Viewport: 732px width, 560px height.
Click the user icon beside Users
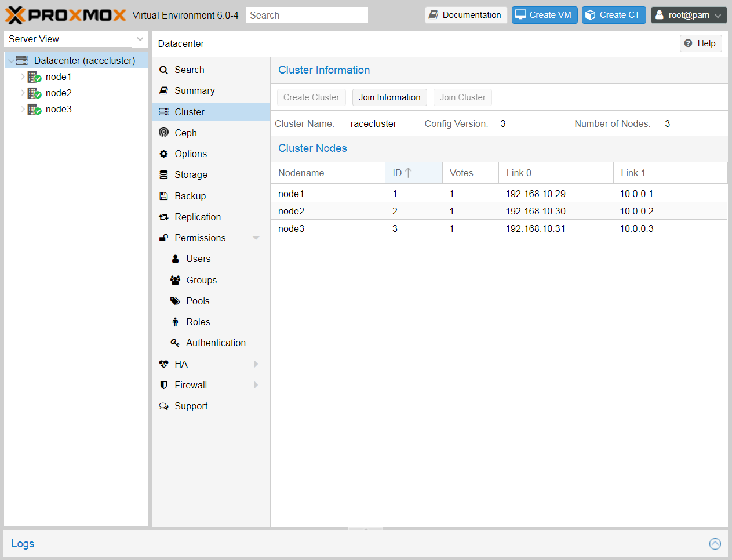click(x=176, y=259)
